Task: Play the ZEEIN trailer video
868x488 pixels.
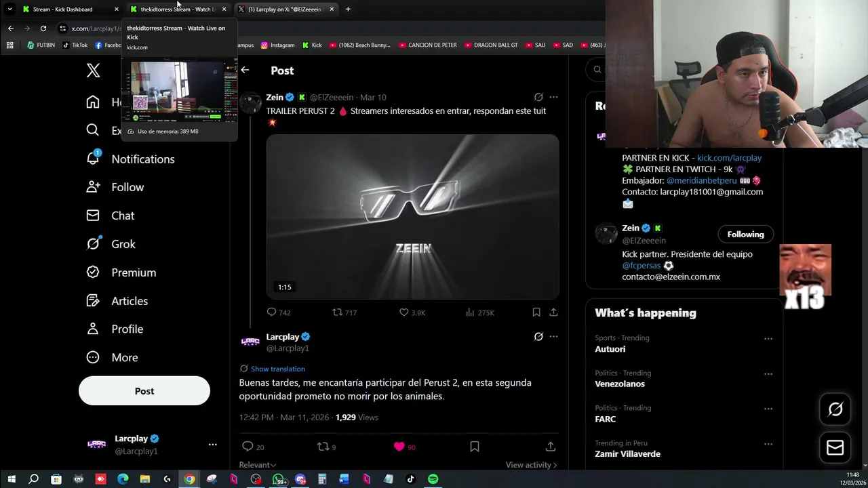Action: pyautogui.click(x=412, y=217)
